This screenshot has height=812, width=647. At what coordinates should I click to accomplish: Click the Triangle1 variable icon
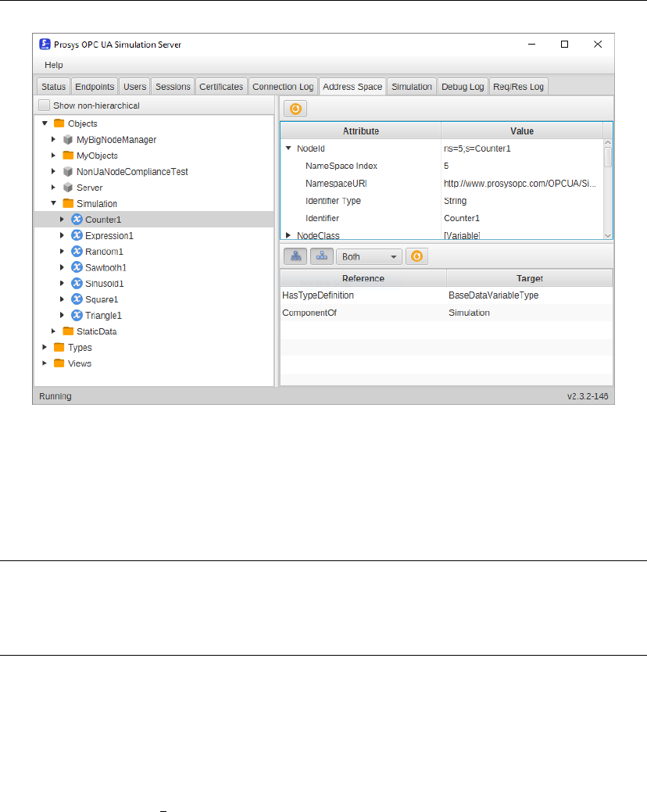click(x=77, y=316)
